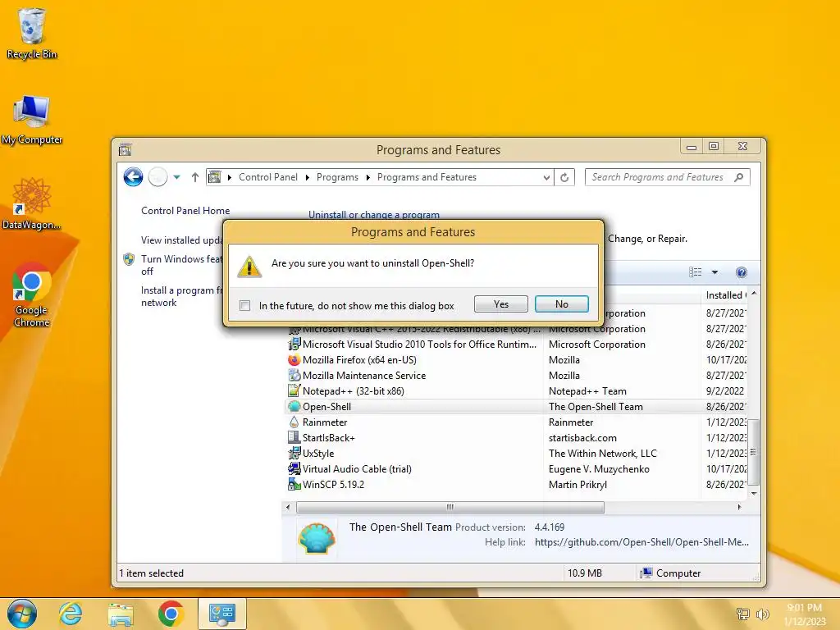Click the WinSCP icon in list
The width and height of the screenshot is (840, 630).
pos(294,484)
